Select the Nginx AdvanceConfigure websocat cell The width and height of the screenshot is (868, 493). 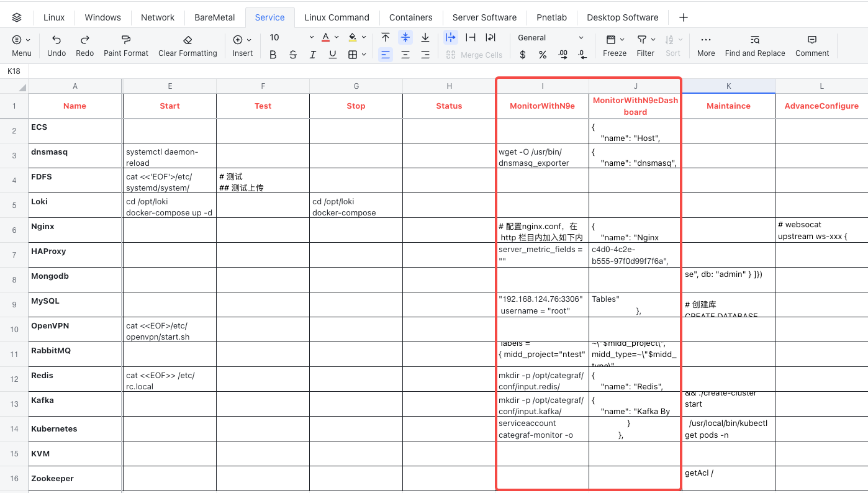pos(821,230)
